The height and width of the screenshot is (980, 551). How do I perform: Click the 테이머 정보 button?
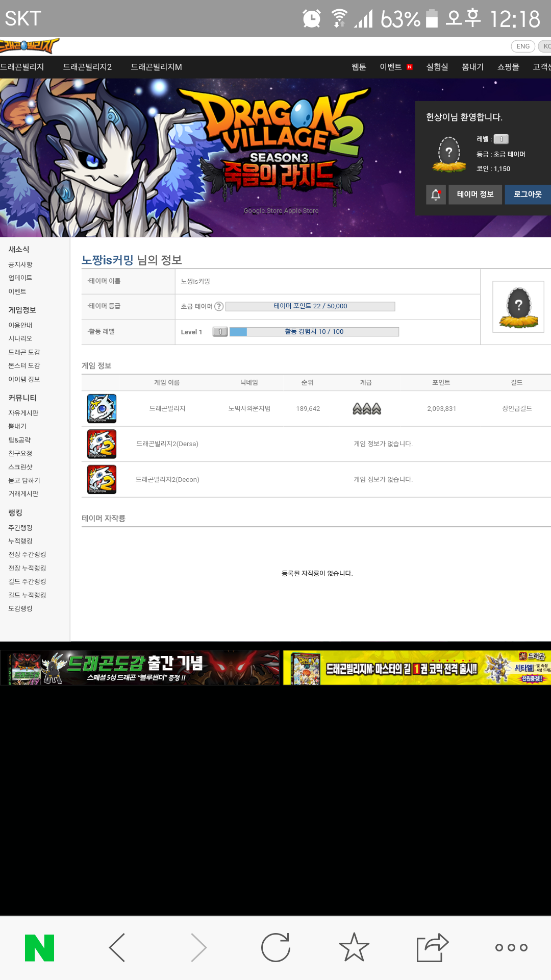pos(475,194)
